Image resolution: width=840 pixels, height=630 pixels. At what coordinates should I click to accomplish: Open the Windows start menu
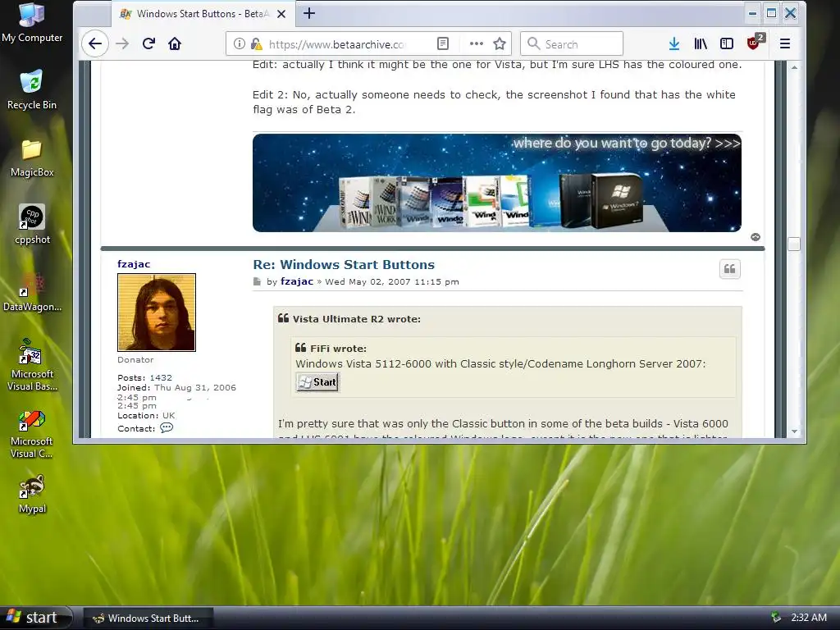point(35,618)
